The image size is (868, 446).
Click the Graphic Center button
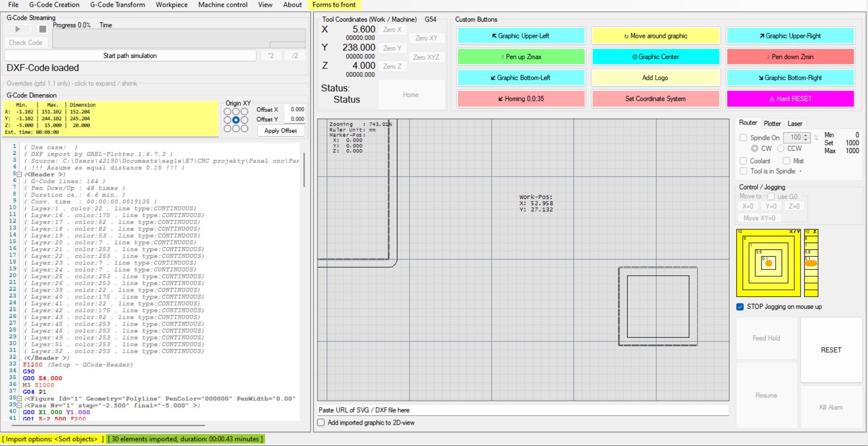click(x=655, y=57)
